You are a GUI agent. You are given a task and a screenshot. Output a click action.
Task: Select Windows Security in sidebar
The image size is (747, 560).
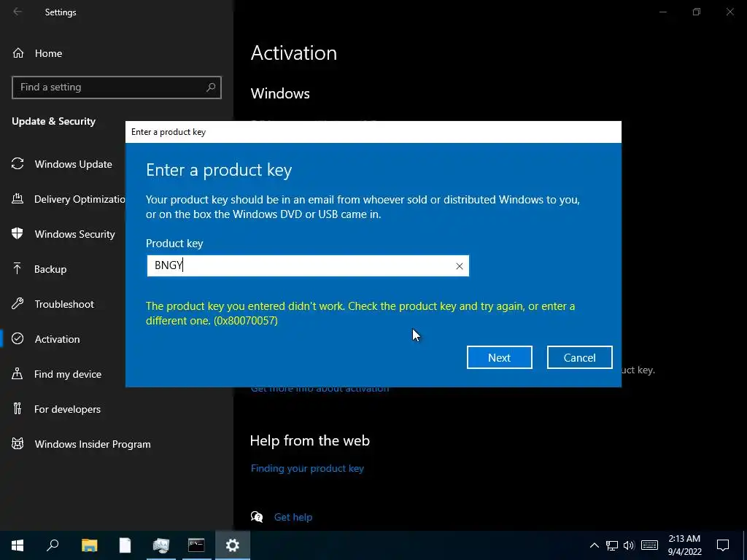75,234
